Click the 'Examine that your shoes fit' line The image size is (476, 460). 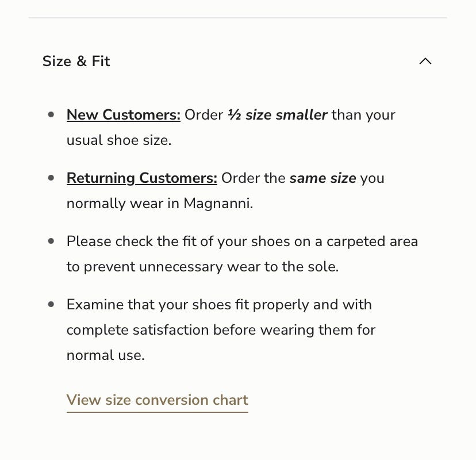(219, 304)
